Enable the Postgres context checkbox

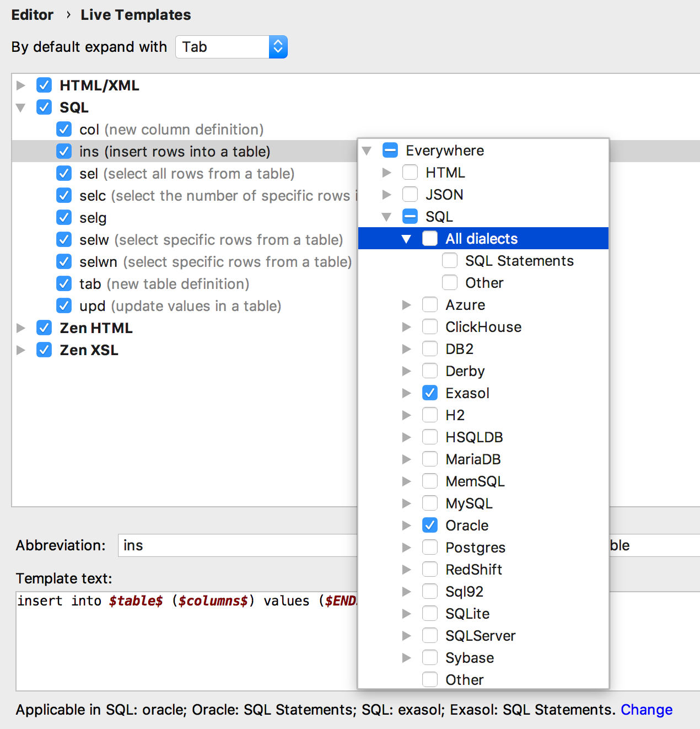pyautogui.click(x=430, y=548)
